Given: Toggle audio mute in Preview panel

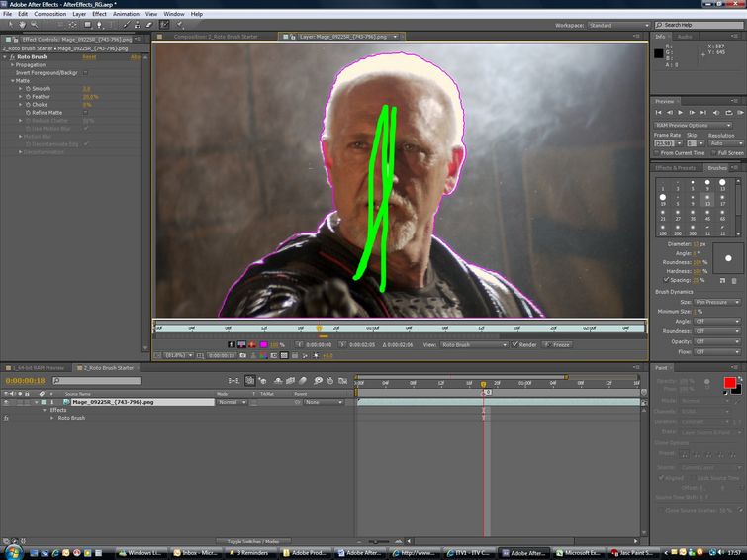Looking at the screenshot, I should (x=716, y=112).
